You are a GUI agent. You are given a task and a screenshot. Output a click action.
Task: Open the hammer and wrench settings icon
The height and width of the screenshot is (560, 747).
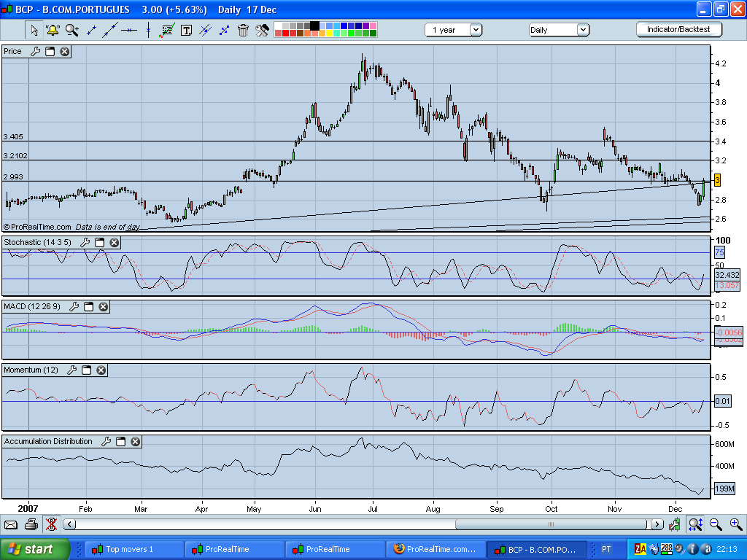point(262,30)
